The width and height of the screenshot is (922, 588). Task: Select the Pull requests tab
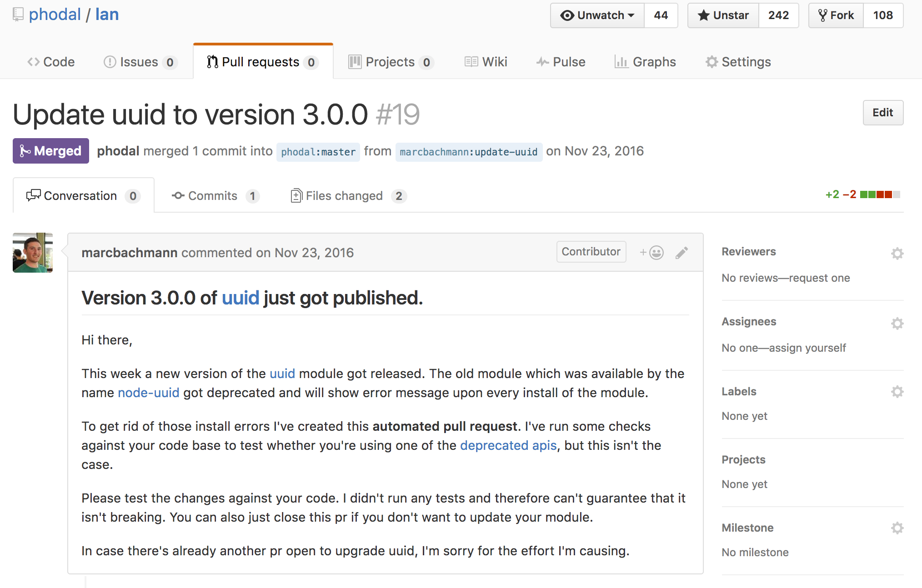[x=263, y=62]
